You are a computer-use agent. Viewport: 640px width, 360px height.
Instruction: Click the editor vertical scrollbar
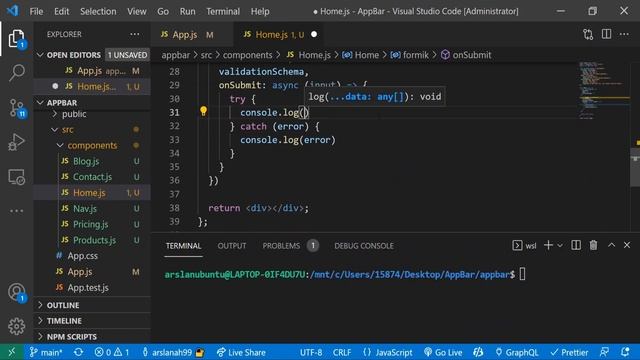pos(635,167)
